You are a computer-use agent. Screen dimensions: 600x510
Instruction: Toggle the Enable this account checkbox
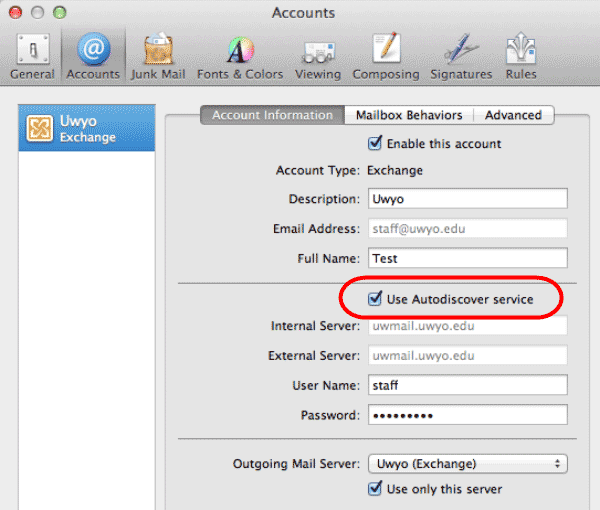point(375,143)
